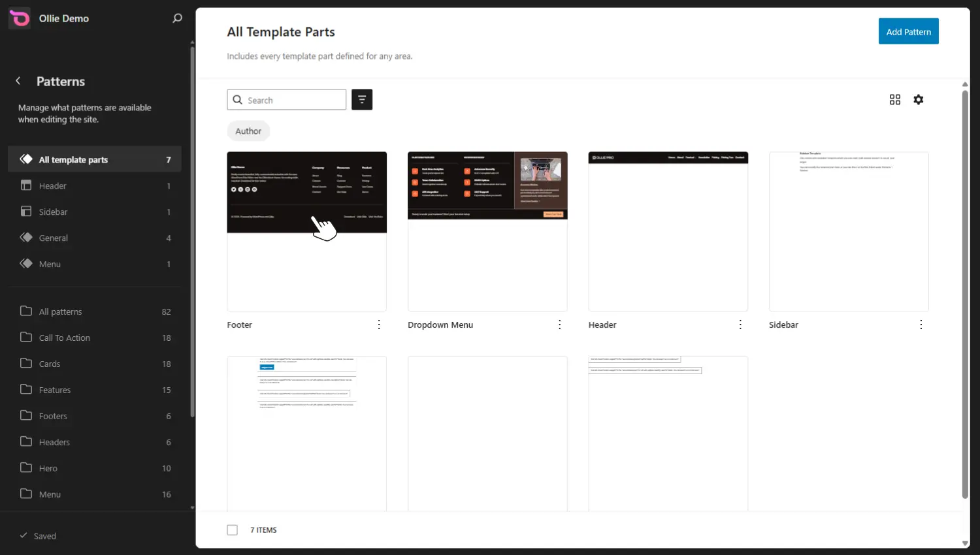Click the Add Pattern button

[x=909, y=31]
